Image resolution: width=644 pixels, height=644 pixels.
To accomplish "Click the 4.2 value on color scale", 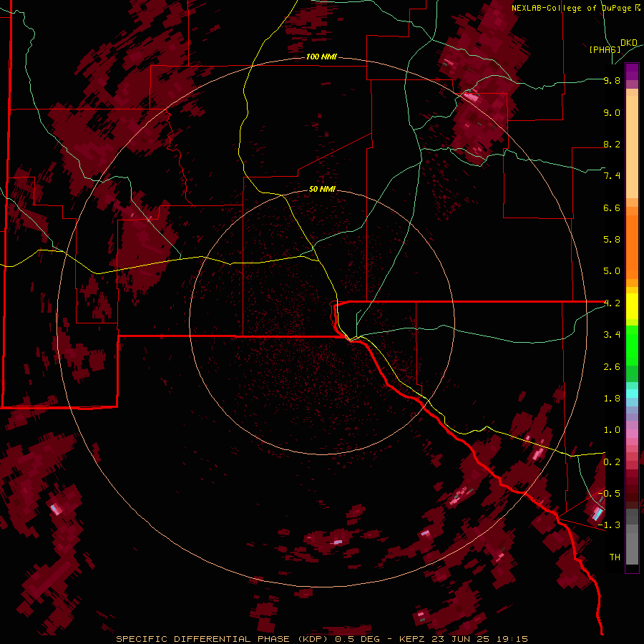I will pyautogui.click(x=613, y=303).
